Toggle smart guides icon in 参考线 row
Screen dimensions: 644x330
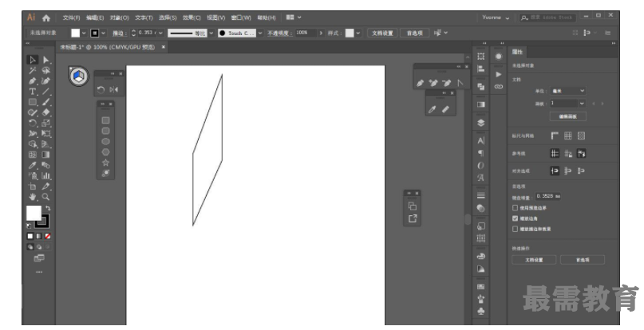(581, 154)
